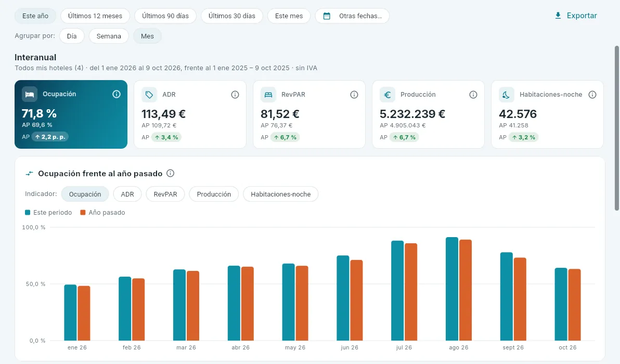
Task: Open the ADR card info icon
Action: click(x=235, y=95)
